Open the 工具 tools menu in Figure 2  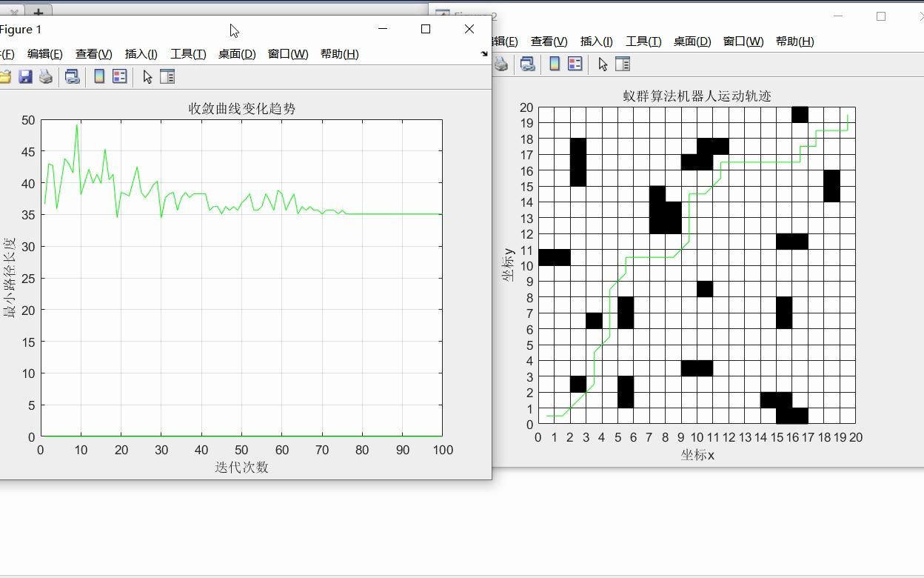pyautogui.click(x=643, y=41)
